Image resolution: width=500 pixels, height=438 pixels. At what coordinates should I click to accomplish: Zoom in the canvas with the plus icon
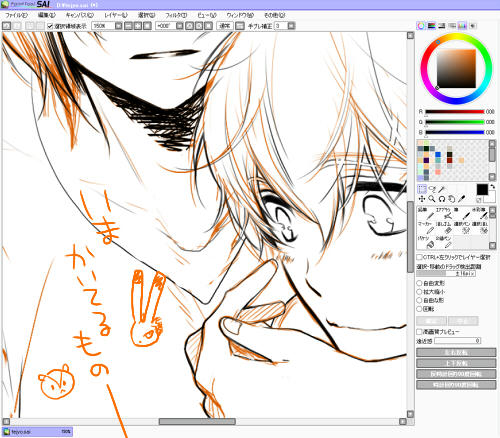[x=138, y=26]
